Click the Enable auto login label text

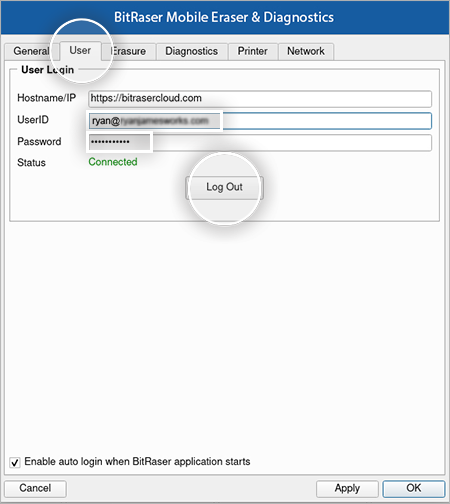pos(137,462)
